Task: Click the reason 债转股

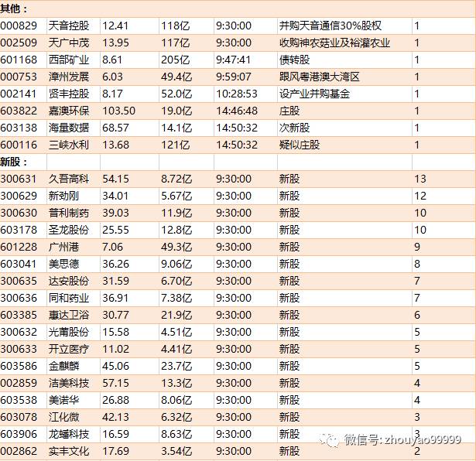Action: [x=294, y=60]
